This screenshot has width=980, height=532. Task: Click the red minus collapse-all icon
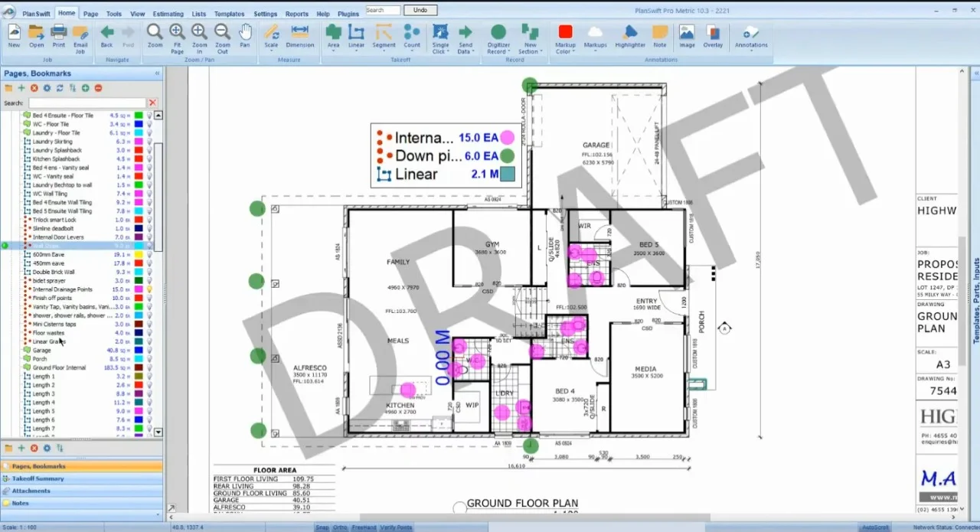pos(98,88)
